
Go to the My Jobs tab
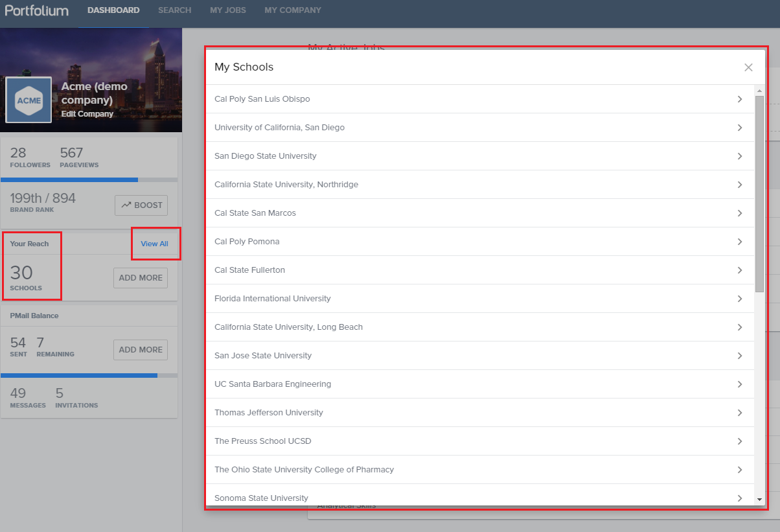(228, 10)
